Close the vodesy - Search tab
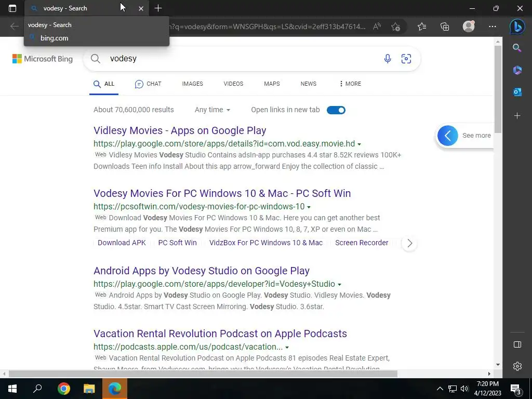532x399 pixels. (x=141, y=8)
